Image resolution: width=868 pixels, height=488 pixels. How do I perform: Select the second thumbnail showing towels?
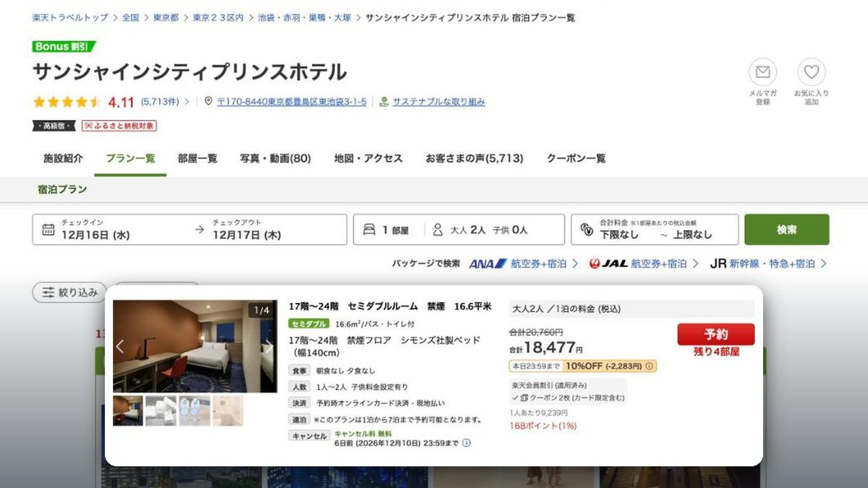(161, 410)
